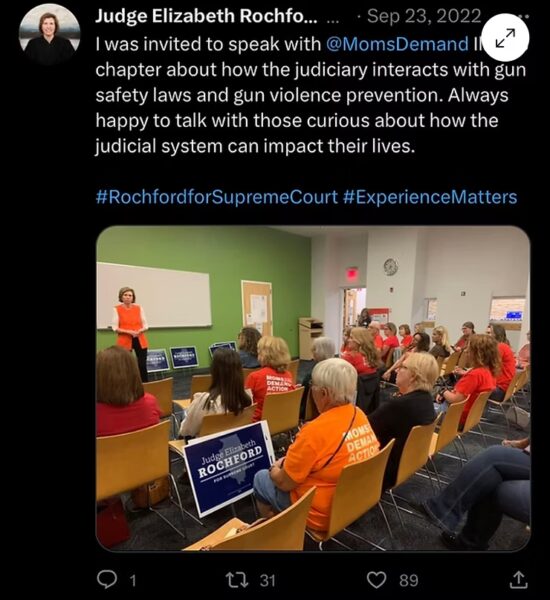View the 31 retweets count
Viewport: 550px width, 600px height.
click(268, 580)
